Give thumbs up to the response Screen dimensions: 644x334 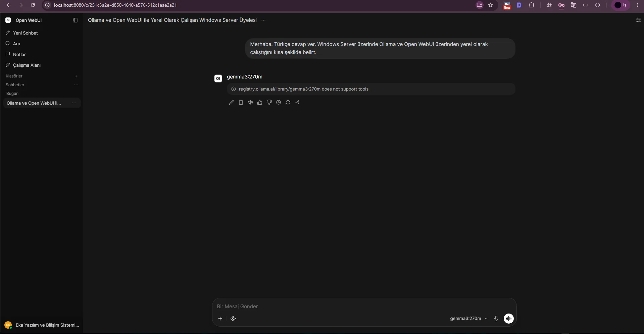point(260,103)
